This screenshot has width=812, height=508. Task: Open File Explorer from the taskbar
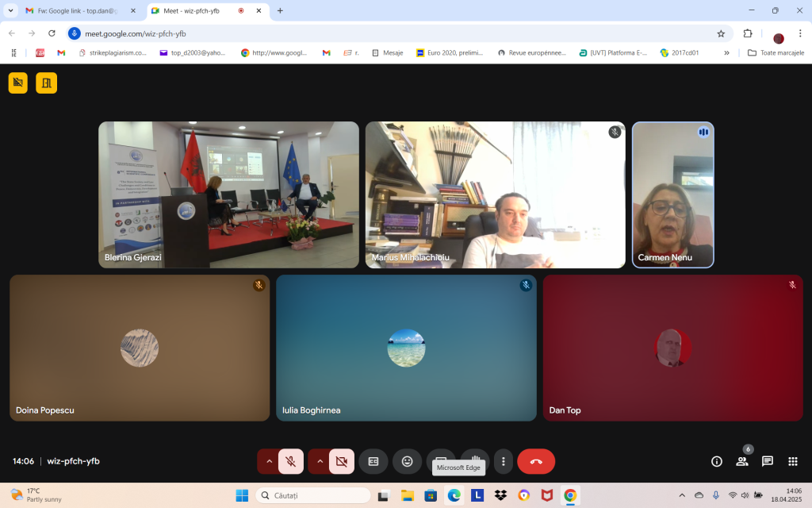click(x=407, y=495)
